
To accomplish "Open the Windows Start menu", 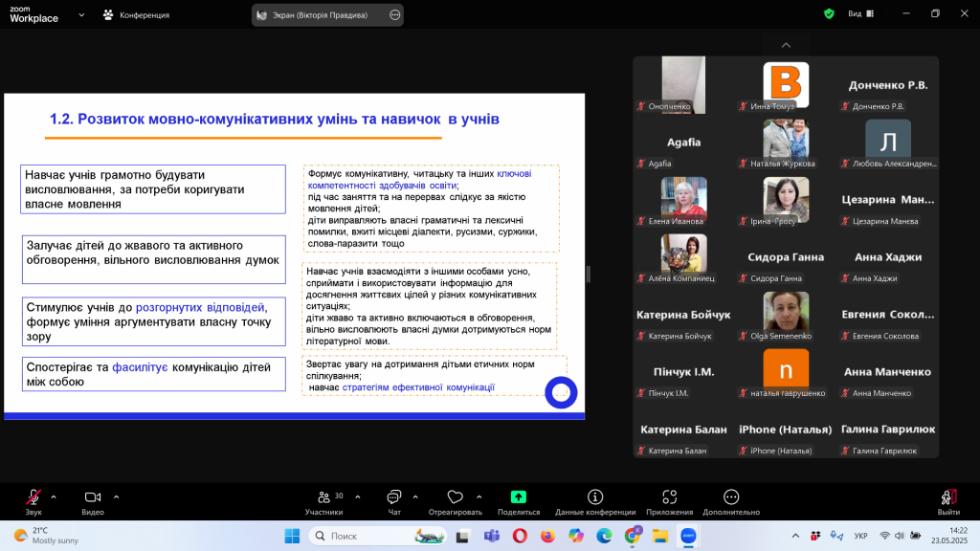I will pos(292,536).
